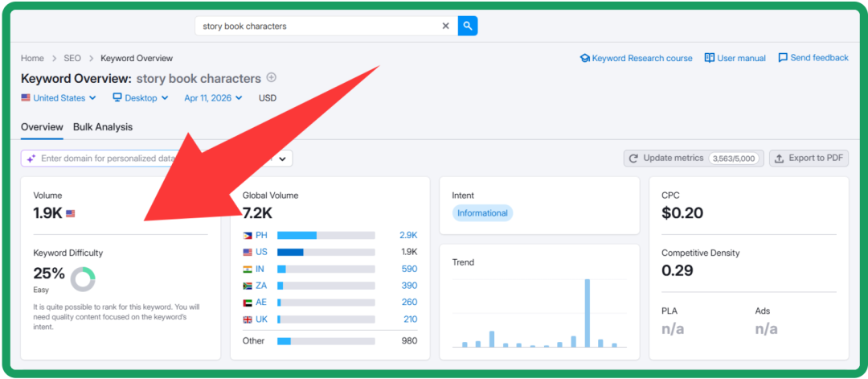This screenshot has width=868, height=379.
Task: Click the South Africa flag in Global Volume
Action: point(248,286)
